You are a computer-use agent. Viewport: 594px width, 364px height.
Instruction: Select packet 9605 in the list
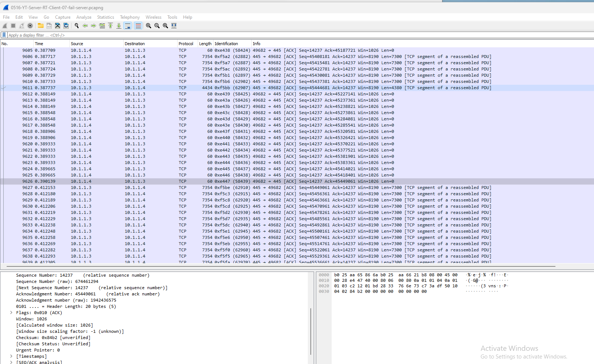click(297, 50)
